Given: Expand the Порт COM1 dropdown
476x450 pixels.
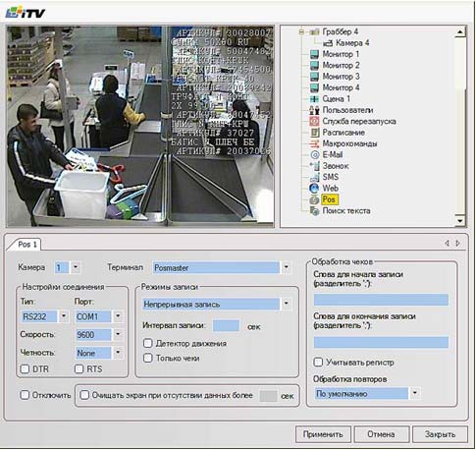Looking at the screenshot, I should click(118, 316).
